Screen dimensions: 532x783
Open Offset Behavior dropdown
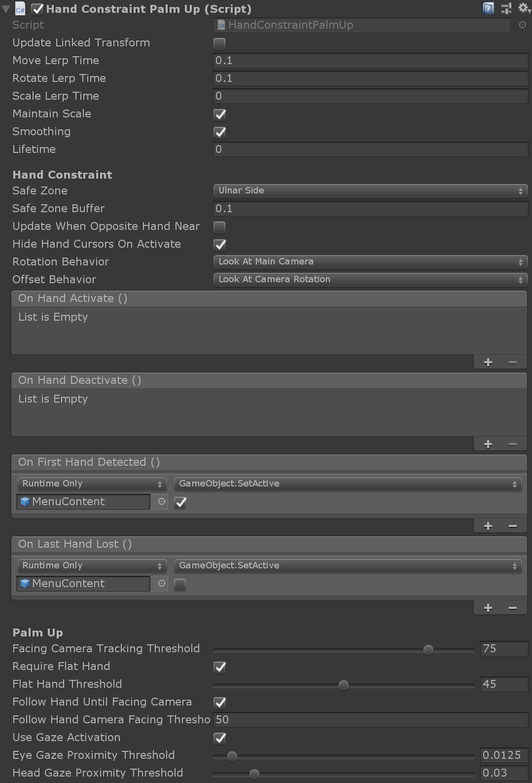click(x=370, y=279)
